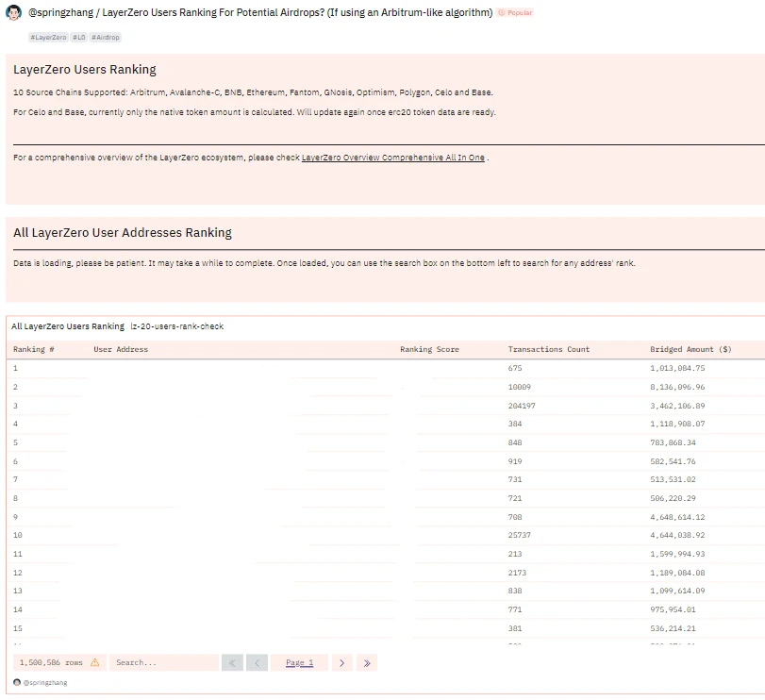Screen dimensions: 765x700
Task: Sort by Transactions Count column header
Action: pyautogui.click(x=548, y=349)
